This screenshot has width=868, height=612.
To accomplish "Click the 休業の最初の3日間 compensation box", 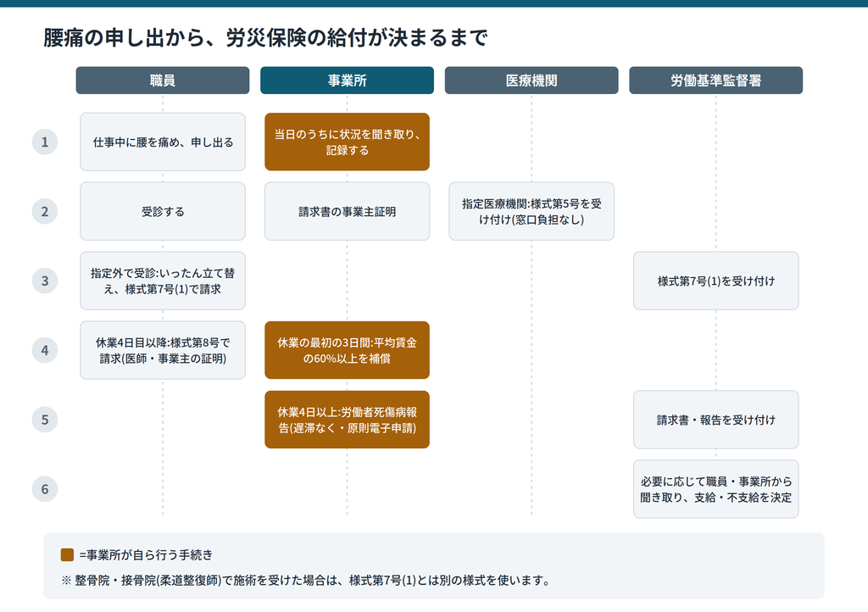I will (347, 350).
